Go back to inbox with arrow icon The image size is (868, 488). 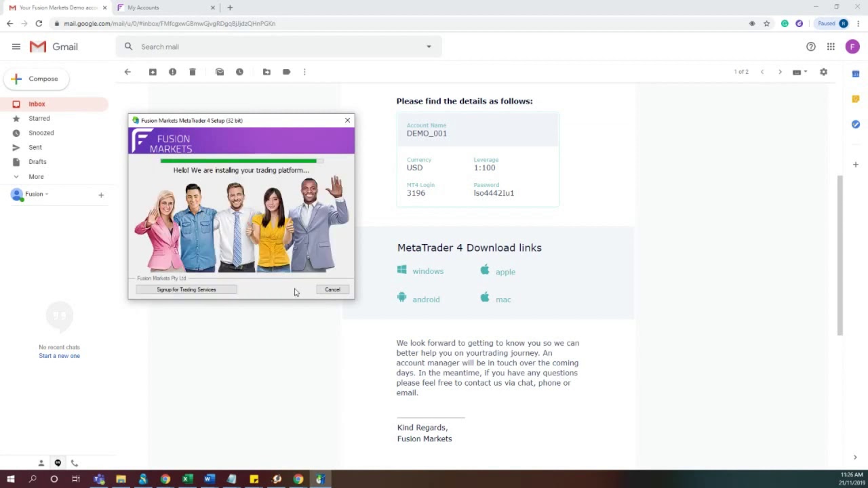[127, 72]
